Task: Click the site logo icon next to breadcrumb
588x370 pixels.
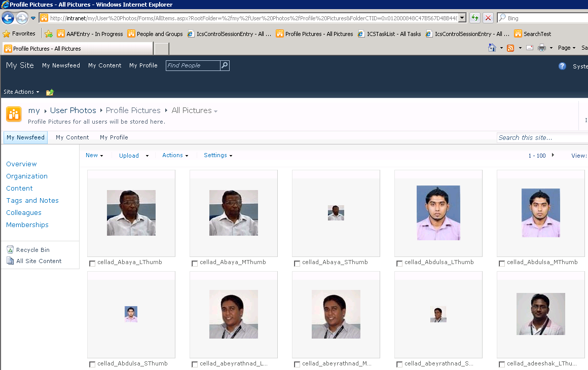Action: (x=14, y=114)
